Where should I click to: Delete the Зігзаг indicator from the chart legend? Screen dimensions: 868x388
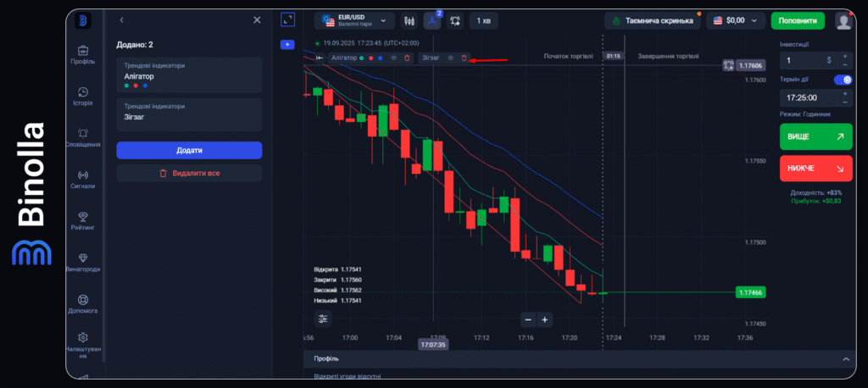tap(464, 58)
